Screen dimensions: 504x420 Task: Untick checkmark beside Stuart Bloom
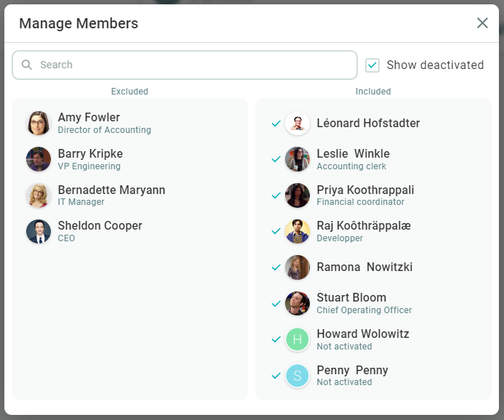point(276,303)
